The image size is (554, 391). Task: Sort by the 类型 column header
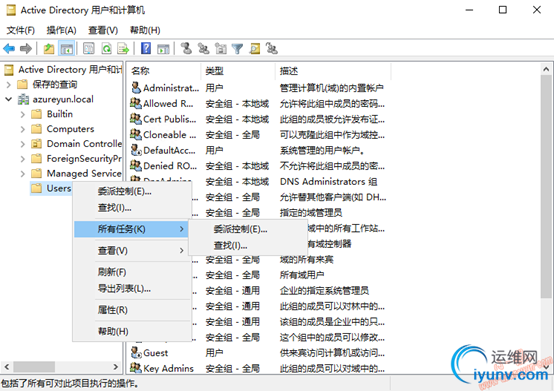[x=238, y=71]
